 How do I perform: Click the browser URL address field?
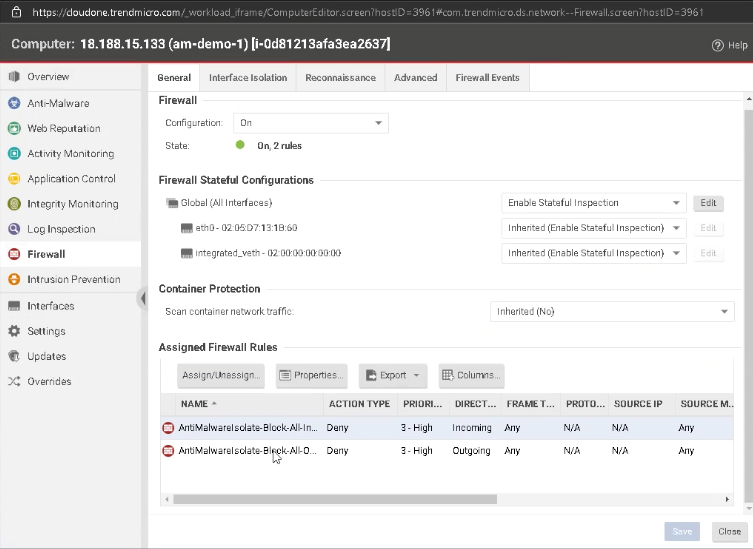coord(367,12)
